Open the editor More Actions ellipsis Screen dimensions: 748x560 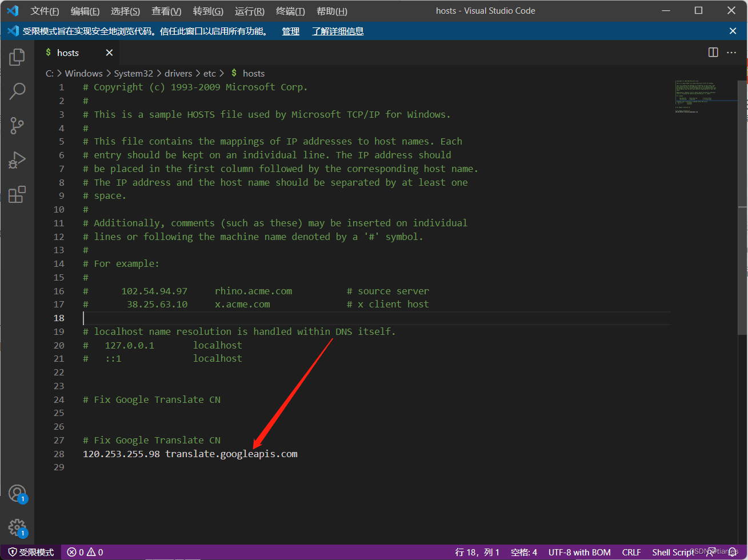(x=731, y=53)
